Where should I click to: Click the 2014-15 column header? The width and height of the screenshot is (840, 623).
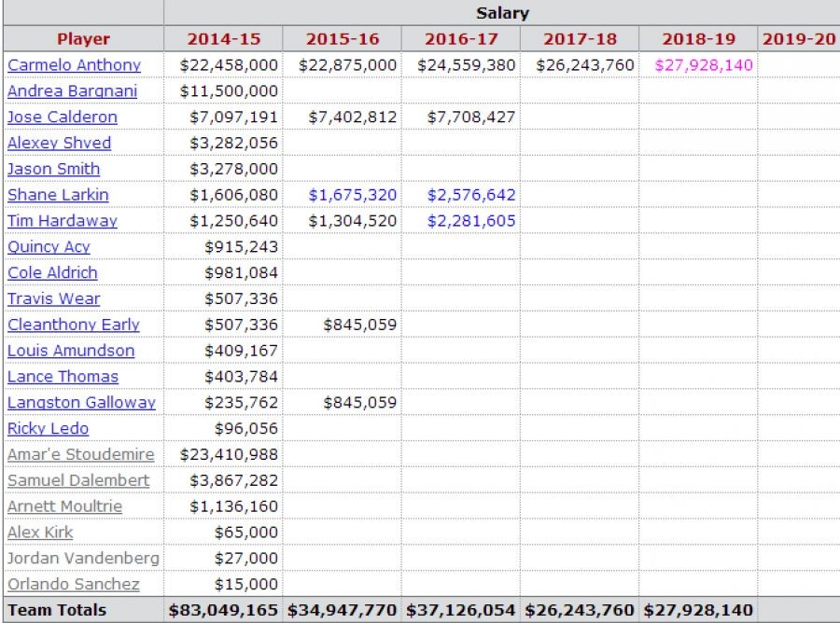[x=223, y=39]
